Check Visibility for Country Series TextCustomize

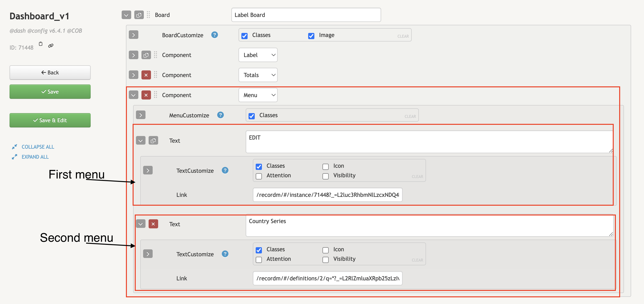[x=325, y=259]
